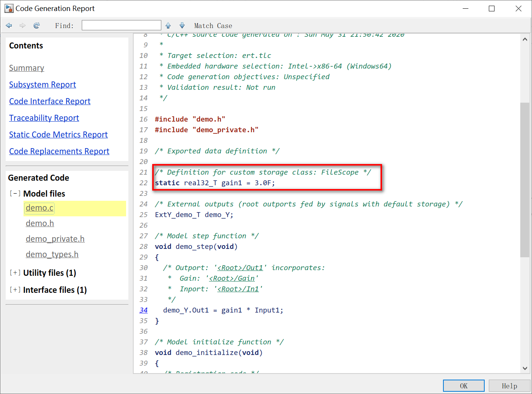The image size is (532, 394).
Task: Open demo_private.h from the Model files list
Action: pos(55,239)
